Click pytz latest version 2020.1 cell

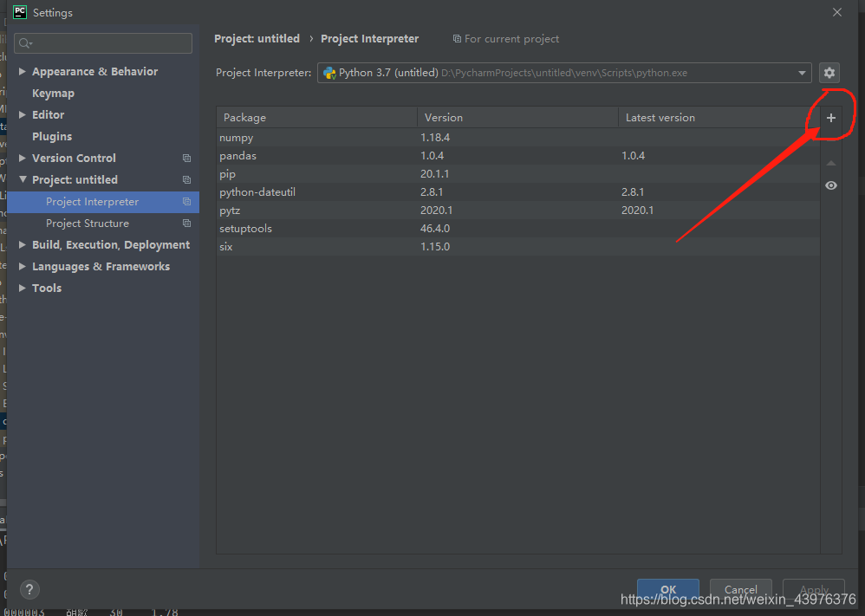pyautogui.click(x=637, y=211)
